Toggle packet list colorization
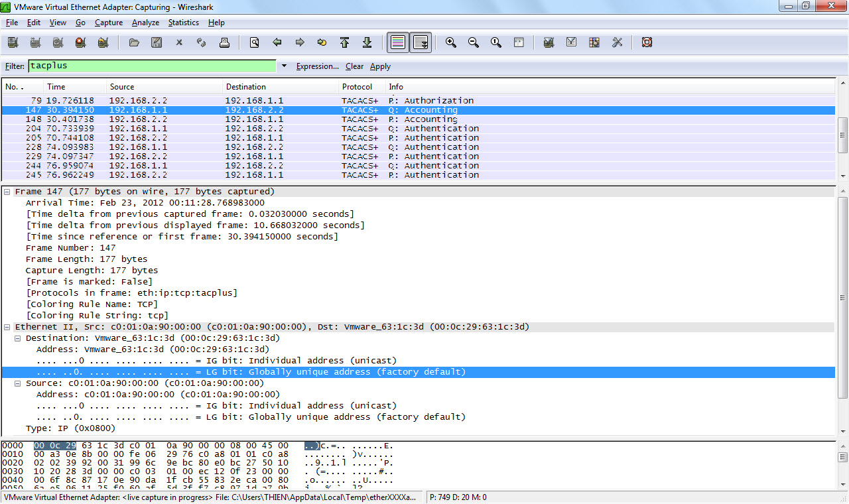Viewport: 849px width, 504px height. [398, 42]
